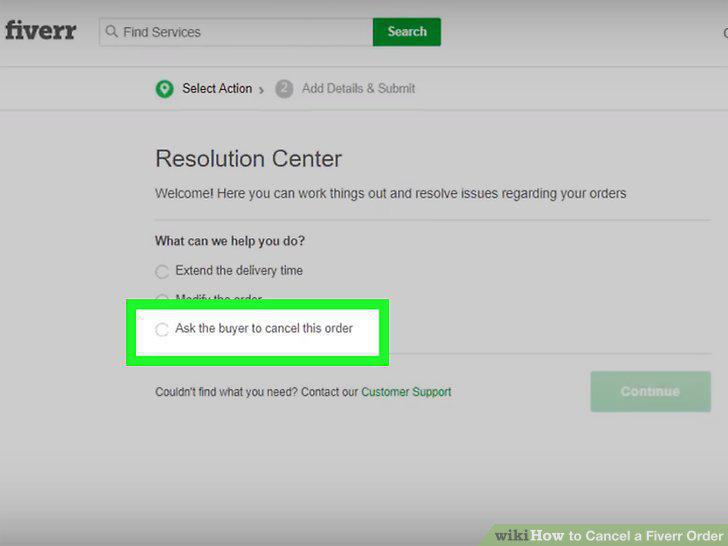Click the wikiHow watermark banner

(x=609, y=535)
